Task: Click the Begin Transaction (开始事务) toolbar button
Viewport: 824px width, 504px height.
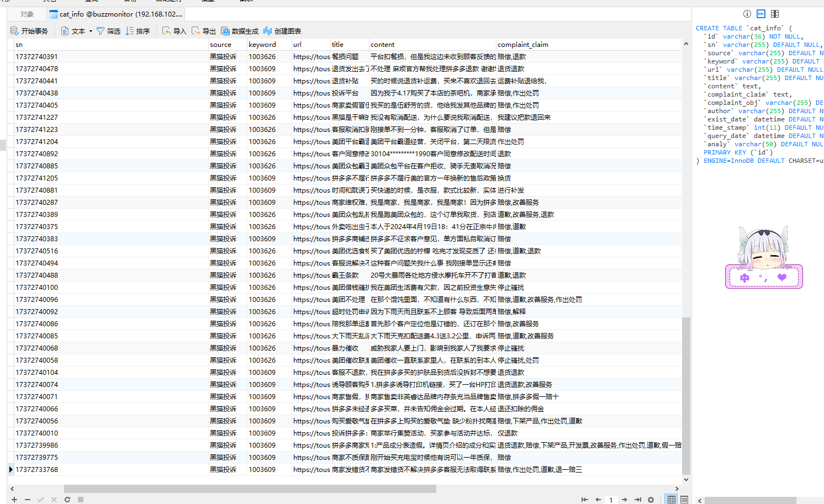Action: tap(29, 31)
